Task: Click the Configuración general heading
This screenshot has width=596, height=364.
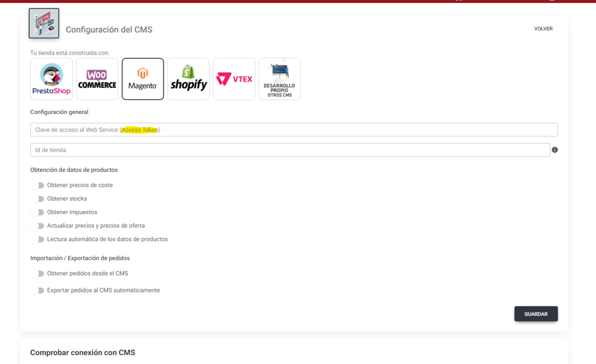Action: point(59,112)
